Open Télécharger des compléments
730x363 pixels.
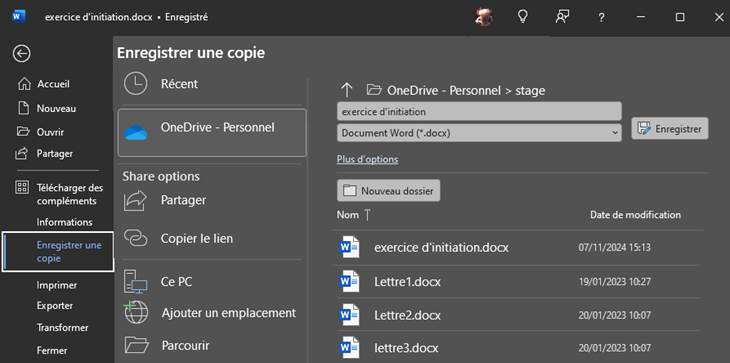click(x=60, y=195)
